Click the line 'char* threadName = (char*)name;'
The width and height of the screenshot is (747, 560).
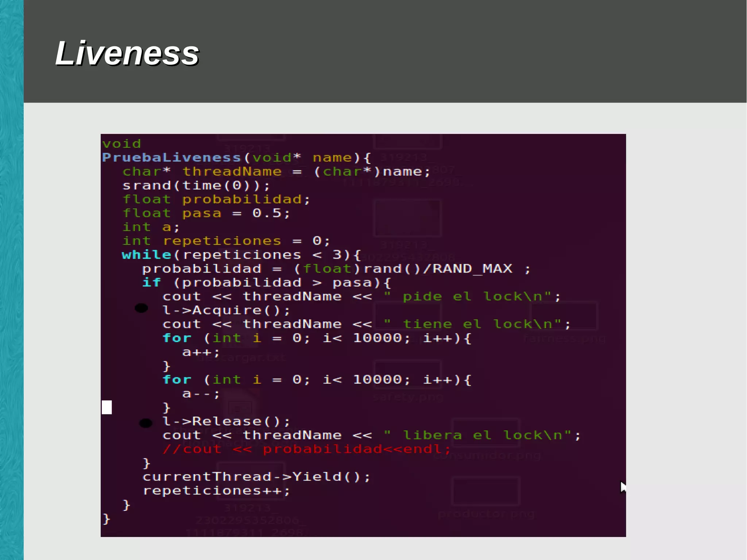276,171
